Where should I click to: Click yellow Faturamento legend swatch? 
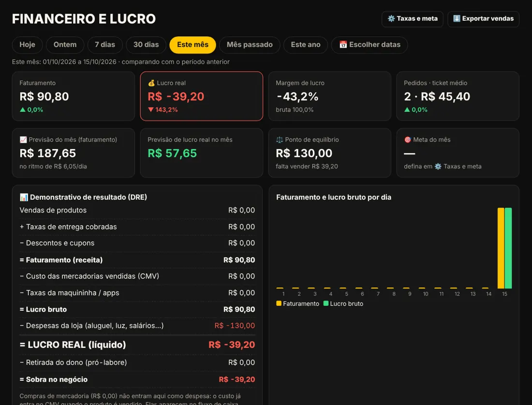[279, 303]
